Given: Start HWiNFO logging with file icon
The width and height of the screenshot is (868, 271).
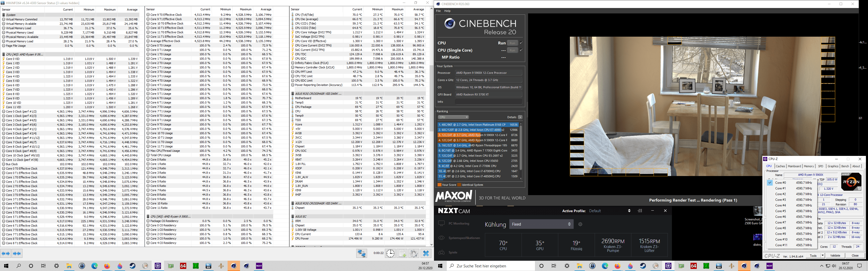Looking at the screenshot, I should (402, 253).
